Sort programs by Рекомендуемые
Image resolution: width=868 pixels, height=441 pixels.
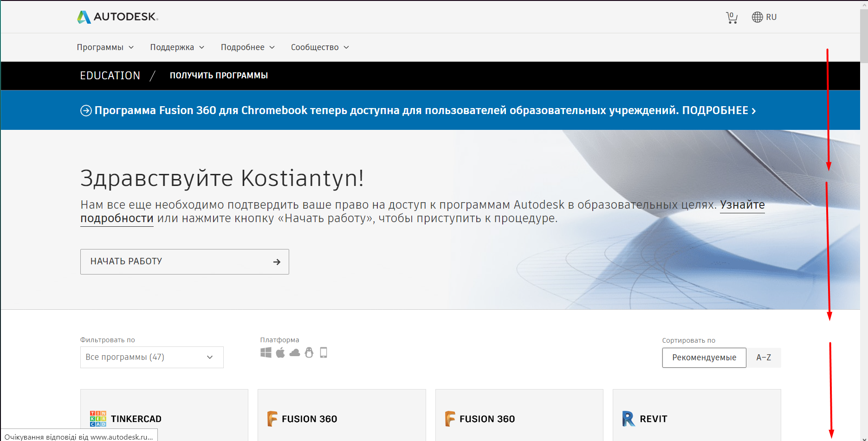tap(704, 358)
